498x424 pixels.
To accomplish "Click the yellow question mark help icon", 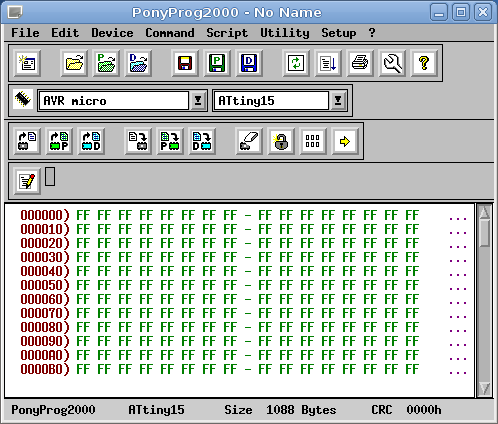I will [x=424, y=63].
